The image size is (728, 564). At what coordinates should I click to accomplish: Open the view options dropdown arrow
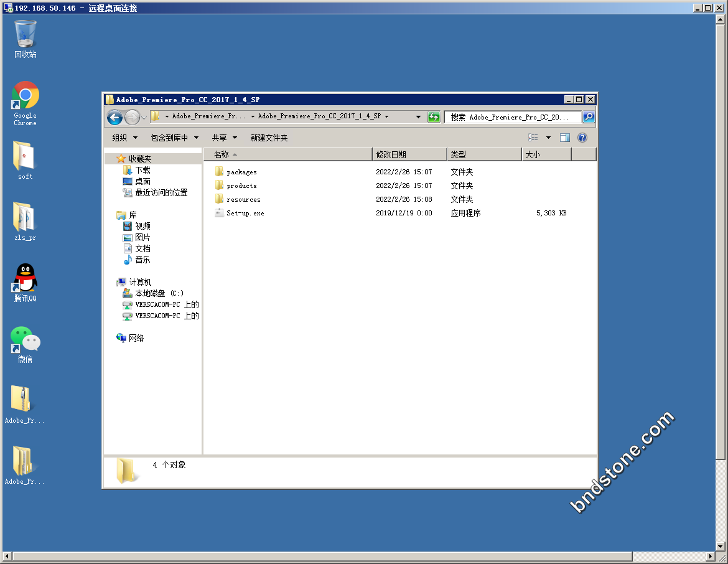[548, 138]
